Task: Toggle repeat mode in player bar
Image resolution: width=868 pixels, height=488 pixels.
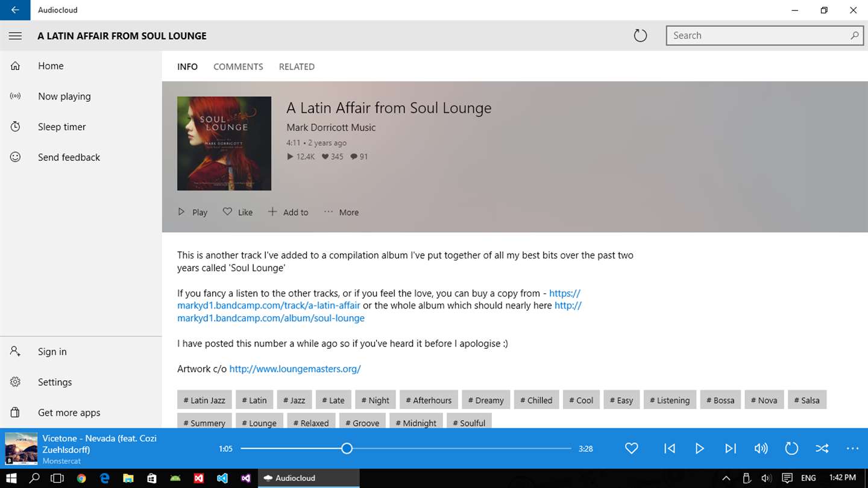Action: tap(791, 448)
